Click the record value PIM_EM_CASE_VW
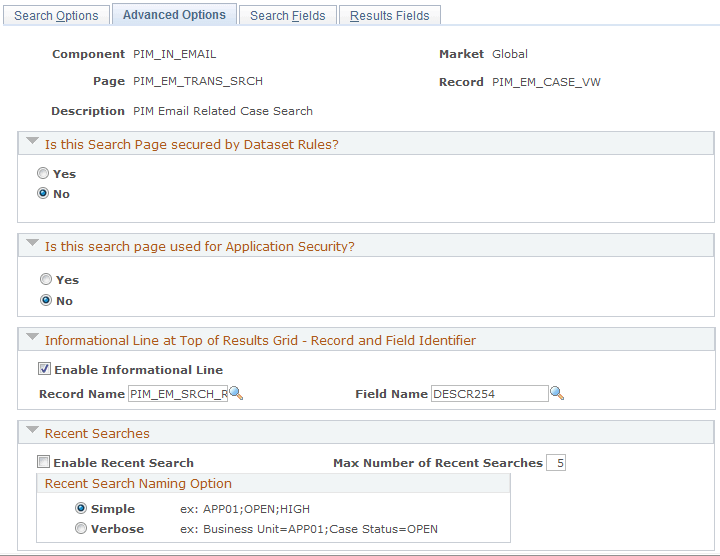Screen dimensions: 720x556 tap(546, 82)
